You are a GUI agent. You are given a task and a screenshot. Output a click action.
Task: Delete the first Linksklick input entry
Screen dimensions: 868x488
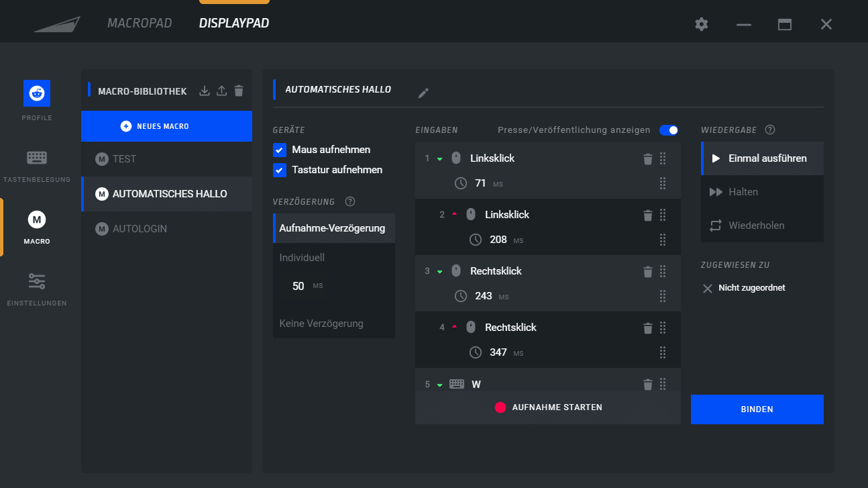pos(647,159)
